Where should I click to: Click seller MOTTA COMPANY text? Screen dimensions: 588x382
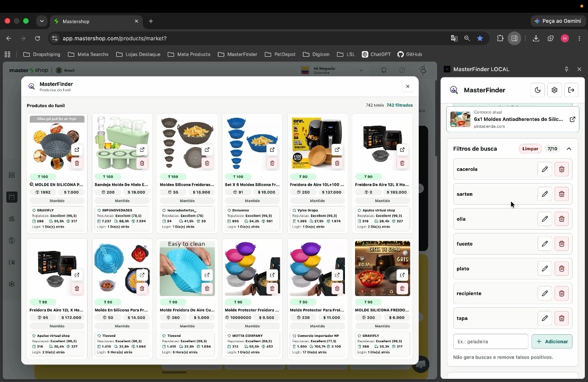coord(247,335)
